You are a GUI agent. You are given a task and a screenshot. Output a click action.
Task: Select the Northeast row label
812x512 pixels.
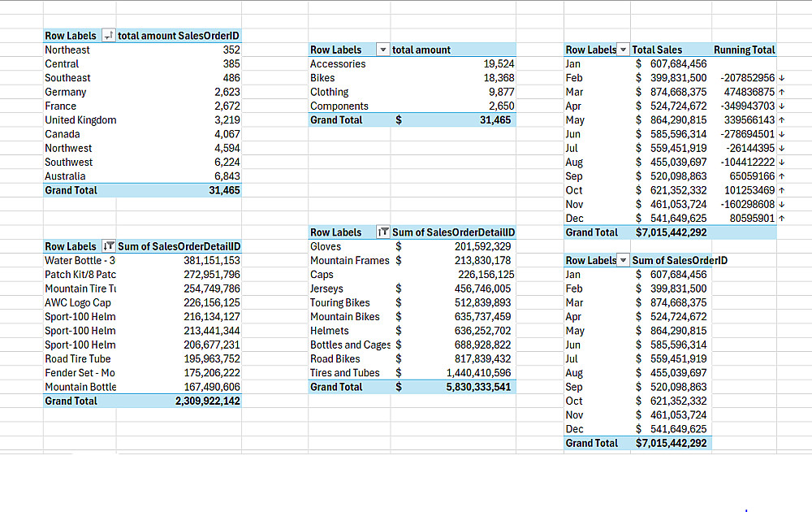point(67,50)
